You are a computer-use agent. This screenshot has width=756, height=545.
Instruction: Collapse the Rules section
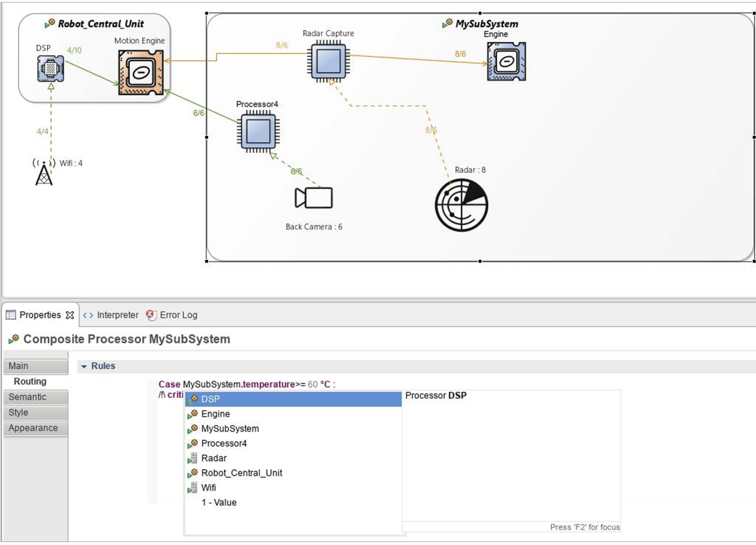point(84,366)
